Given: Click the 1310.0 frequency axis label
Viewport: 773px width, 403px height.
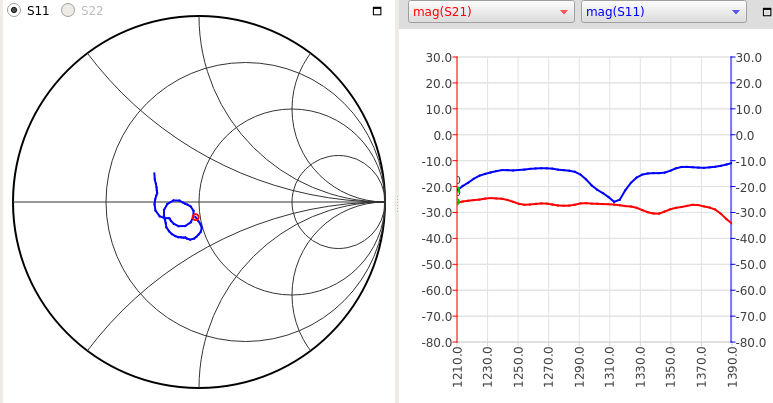Looking at the screenshot, I should pyautogui.click(x=610, y=366).
